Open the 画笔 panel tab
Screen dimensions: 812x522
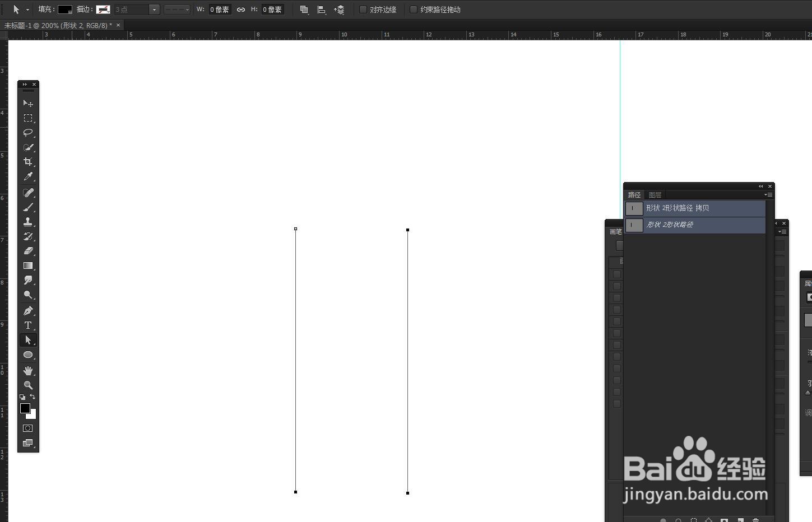point(616,231)
